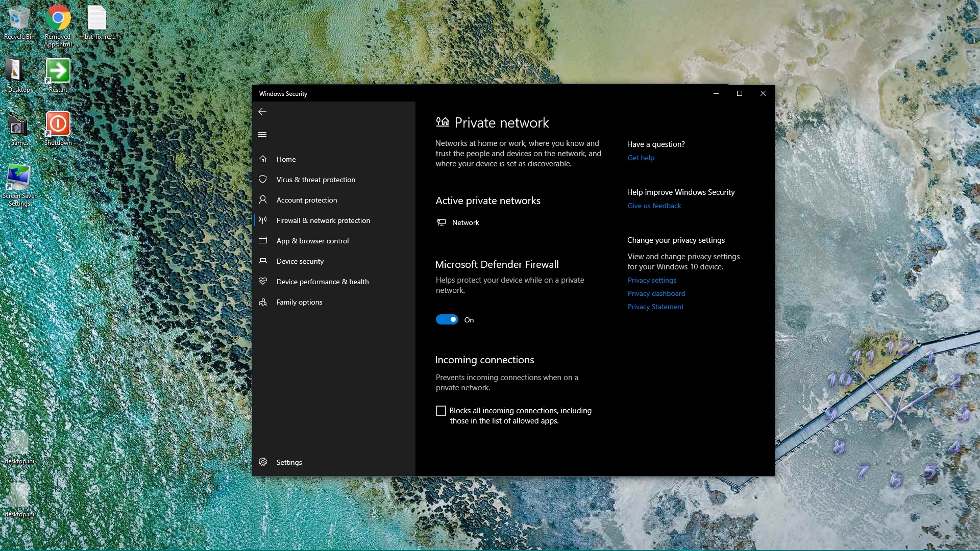Image resolution: width=980 pixels, height=551 pixels.
Task: Click the desktop analog clock widget
Action: tap(899, 414)
